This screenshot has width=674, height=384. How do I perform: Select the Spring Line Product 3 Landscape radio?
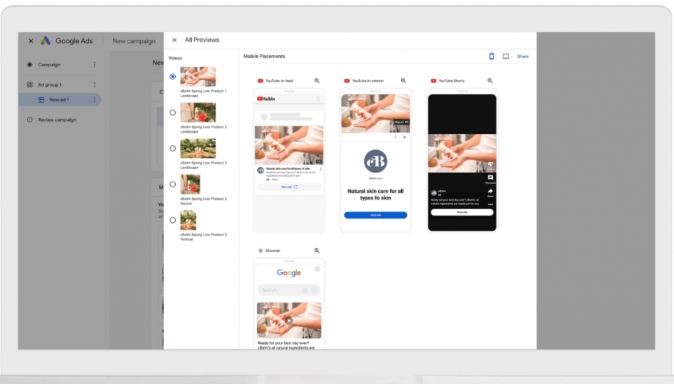pos(172,148)
